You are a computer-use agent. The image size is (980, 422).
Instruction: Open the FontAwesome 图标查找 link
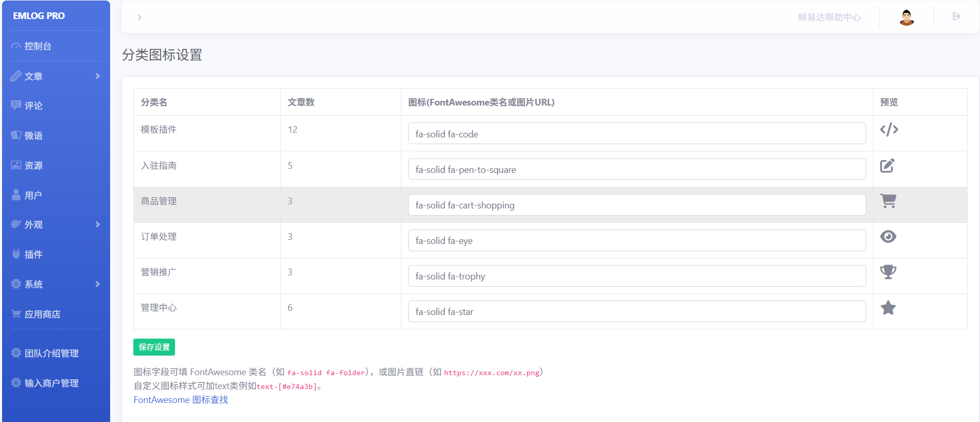181,400
